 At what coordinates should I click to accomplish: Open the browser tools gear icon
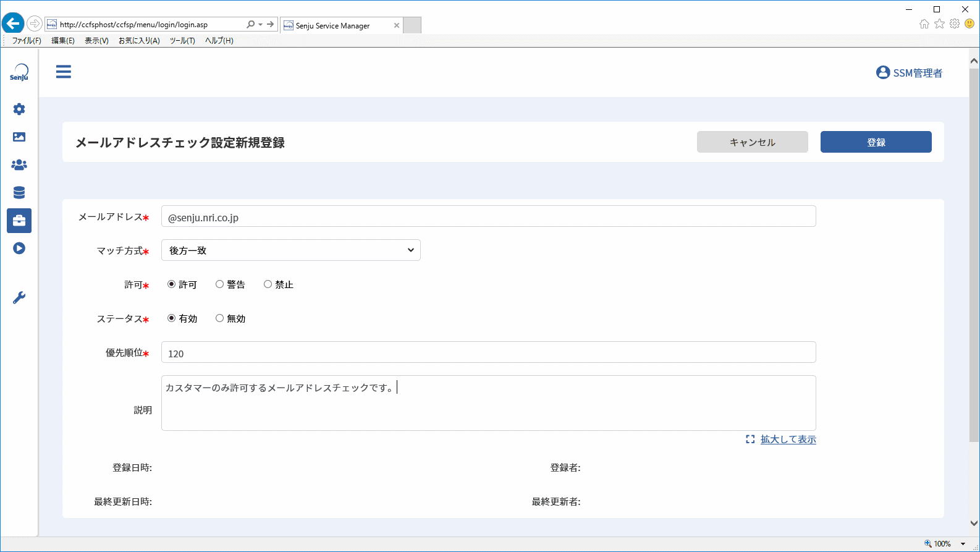tap(955, 24)
